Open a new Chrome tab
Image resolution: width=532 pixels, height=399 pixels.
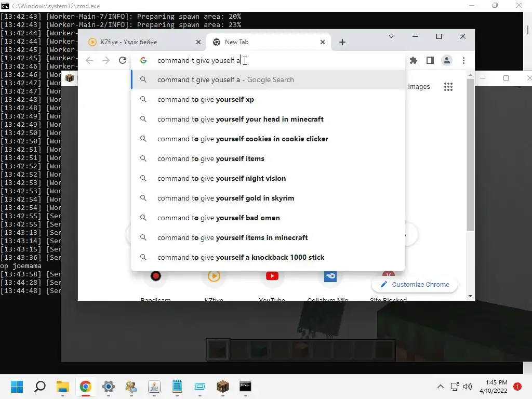pyautogui.click(x=342, y=42)
